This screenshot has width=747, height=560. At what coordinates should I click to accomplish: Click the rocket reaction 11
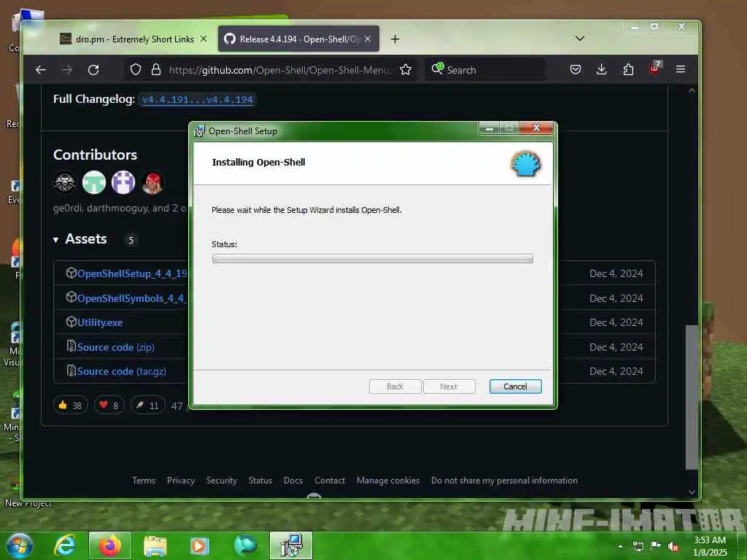tap(147, 405)
